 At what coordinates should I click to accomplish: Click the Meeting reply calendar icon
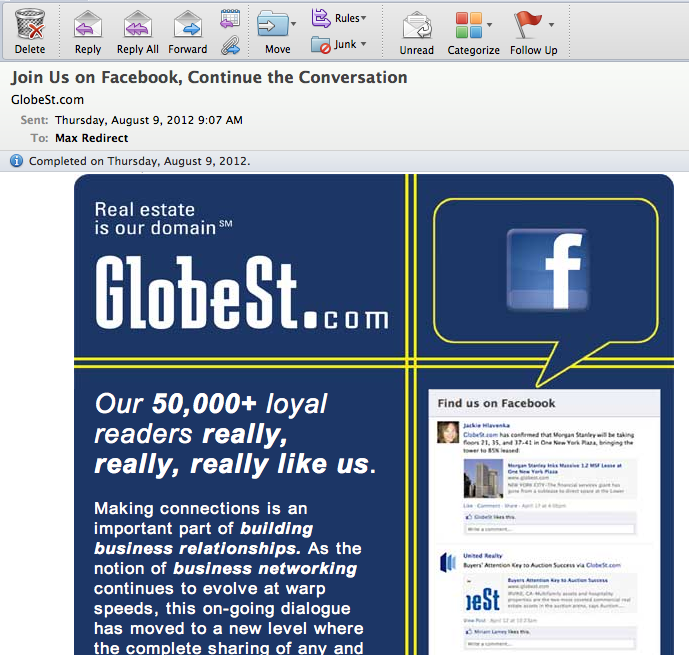[230, 18]
